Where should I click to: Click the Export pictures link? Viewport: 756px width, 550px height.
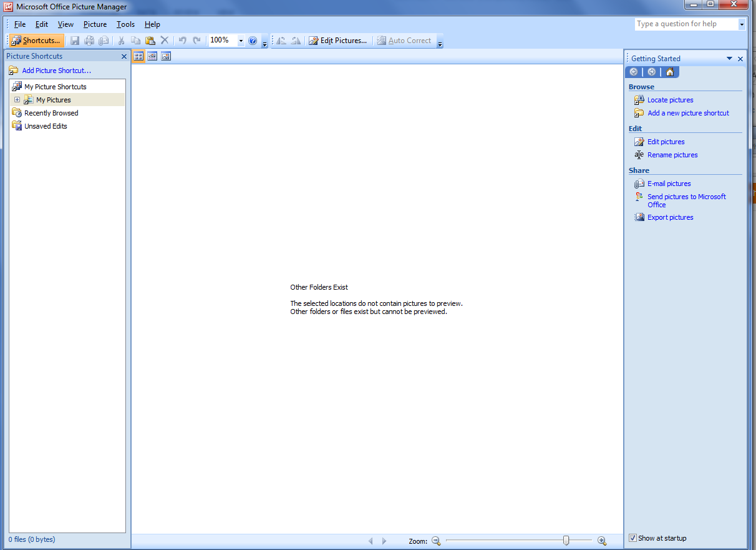point(670,217)
